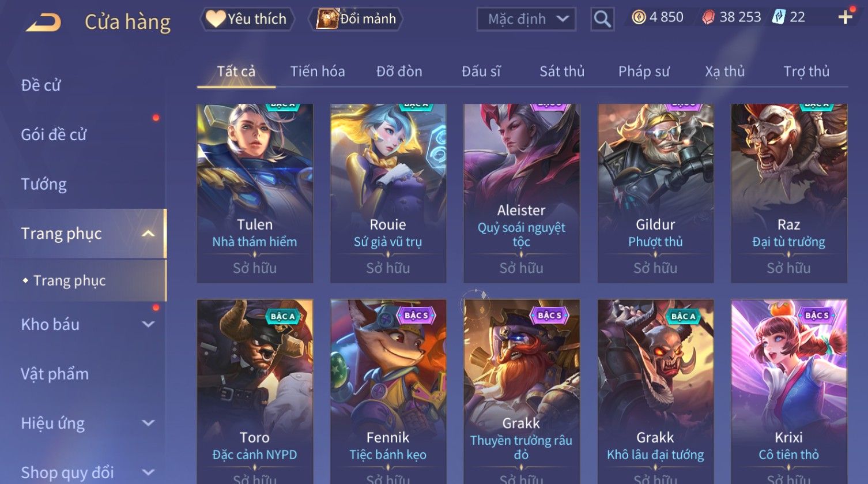Switch to the Tiến hóa tab
The image size is (868, 484).
pyautogui.click(x=318, y=72)
